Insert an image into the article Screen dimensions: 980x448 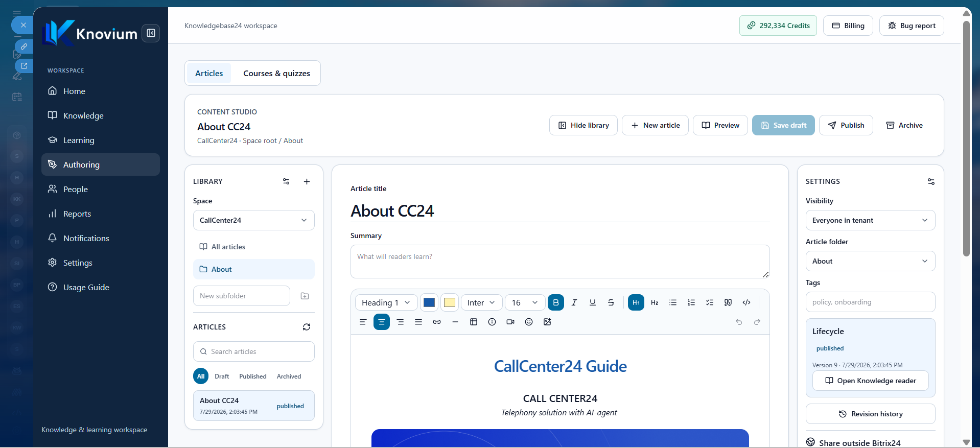(x=547, y=322)
